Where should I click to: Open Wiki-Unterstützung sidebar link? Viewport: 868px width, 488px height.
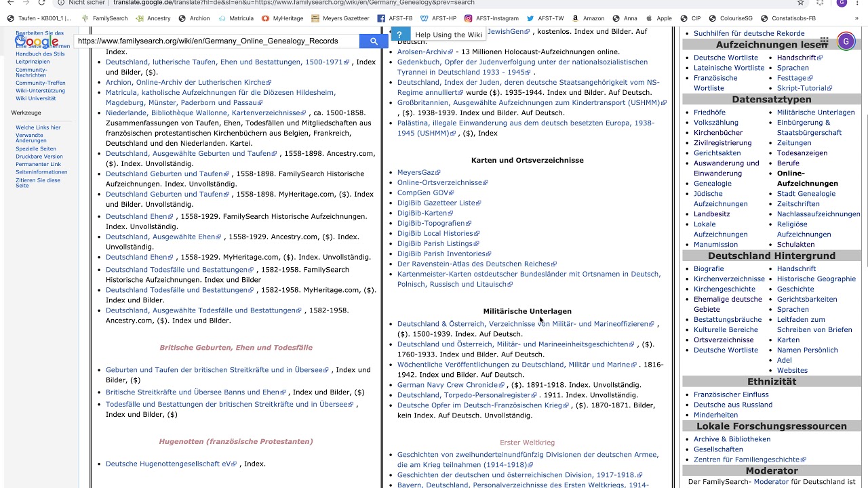point(41,91)
